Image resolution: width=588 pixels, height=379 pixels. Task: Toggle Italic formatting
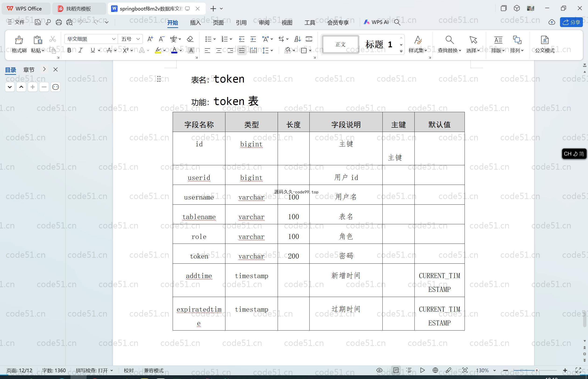pyautogui.click(x=80, y=50)
